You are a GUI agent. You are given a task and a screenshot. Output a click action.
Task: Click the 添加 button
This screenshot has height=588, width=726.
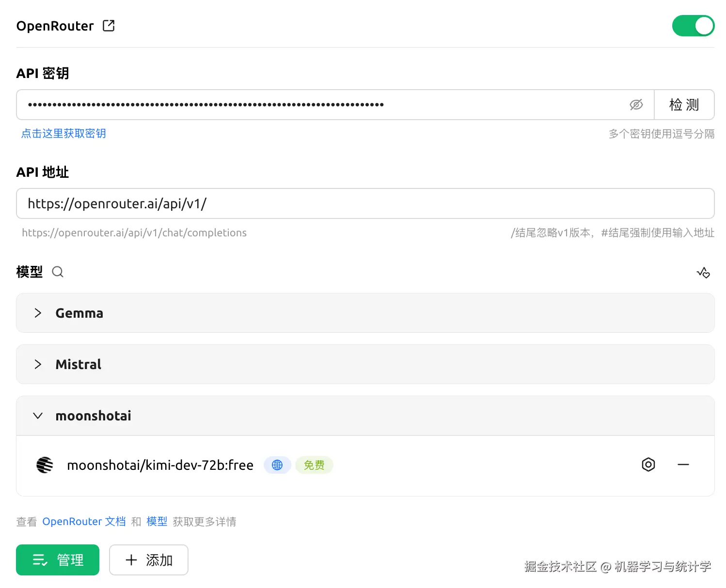pos(148,560)
